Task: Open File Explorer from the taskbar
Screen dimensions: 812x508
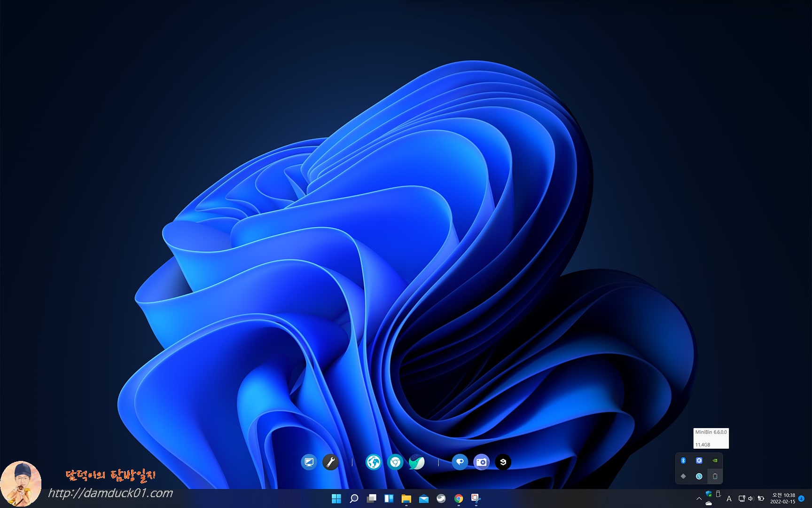Action: 406,499
